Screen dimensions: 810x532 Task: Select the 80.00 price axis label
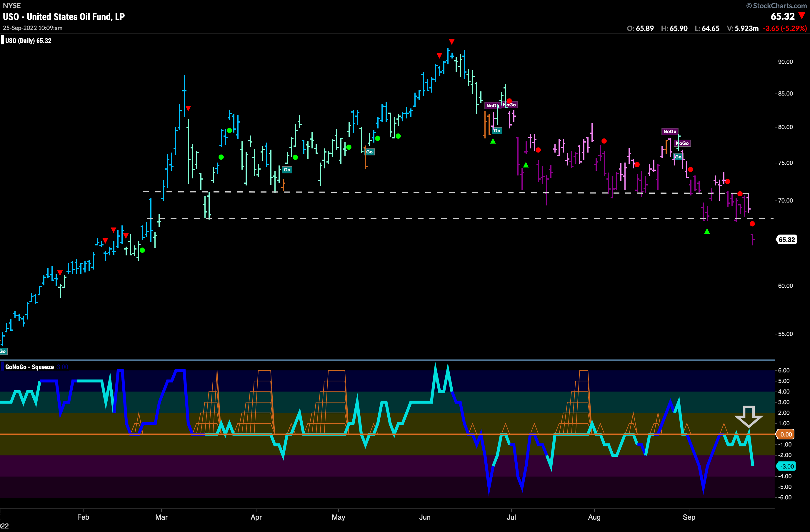click(785, 127)
